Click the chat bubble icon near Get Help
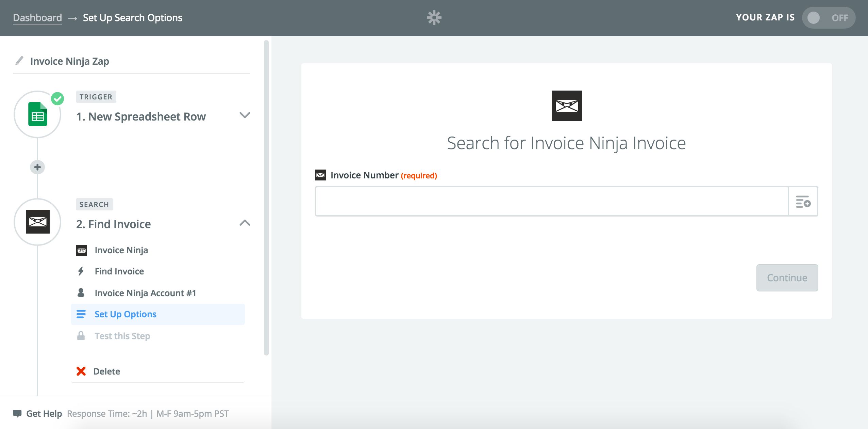868x429 pixels. [x=17, y=414]
